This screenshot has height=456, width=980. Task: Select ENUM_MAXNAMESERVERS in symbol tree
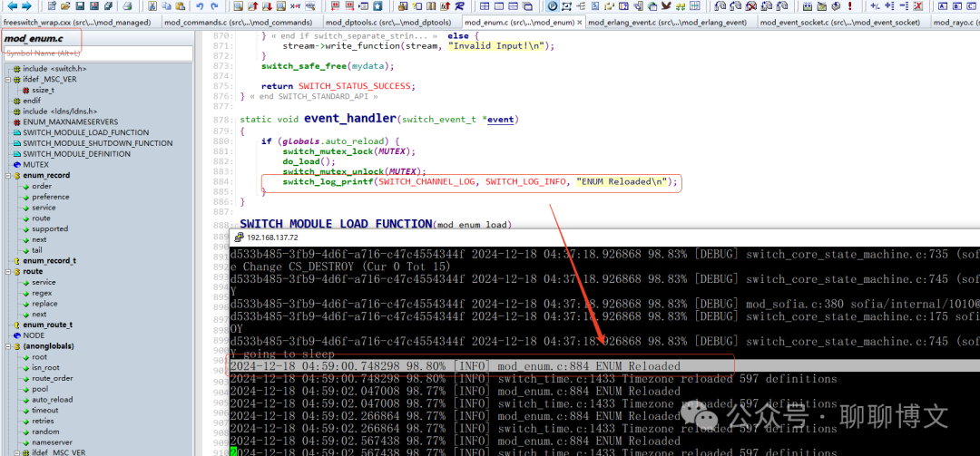click(70, 121)
